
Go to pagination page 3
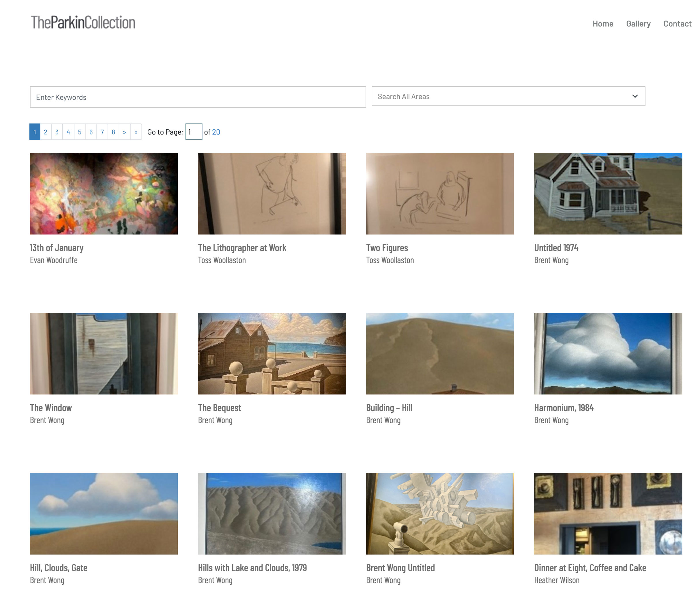57,132
